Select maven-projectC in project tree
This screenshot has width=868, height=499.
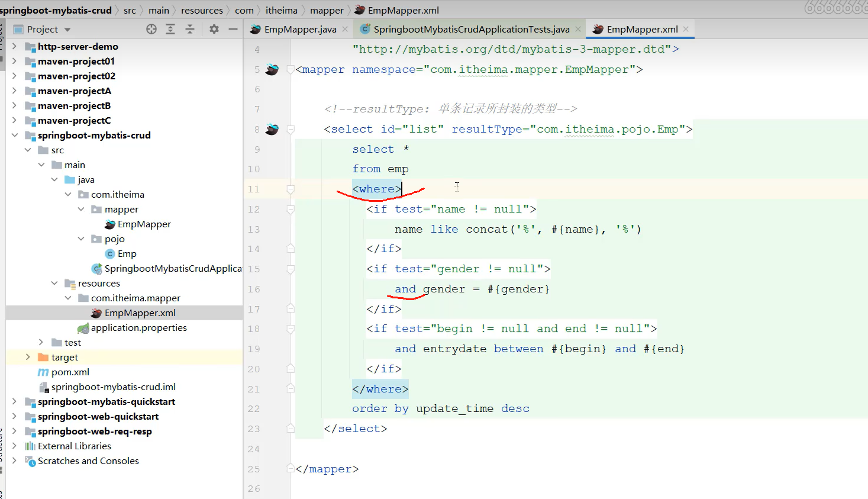tap(74, 120)
